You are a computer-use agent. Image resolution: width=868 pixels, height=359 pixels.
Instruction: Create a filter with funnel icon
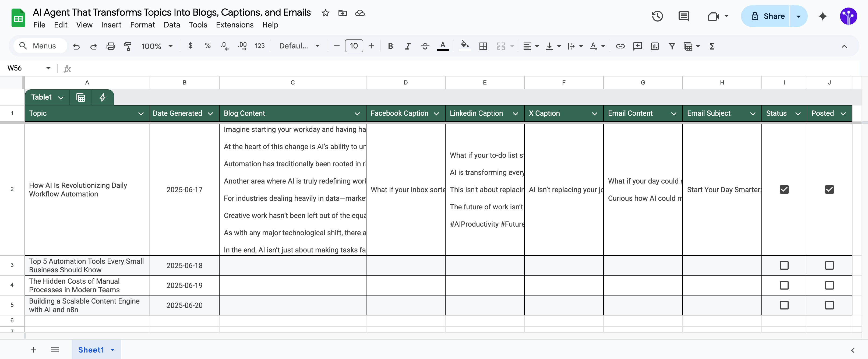(672, 46)
